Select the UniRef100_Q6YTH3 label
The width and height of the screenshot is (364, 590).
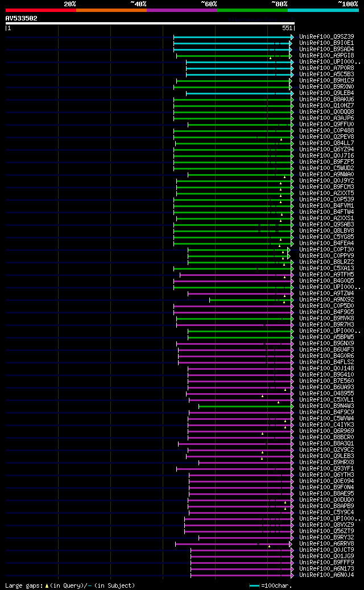point(326,475)
